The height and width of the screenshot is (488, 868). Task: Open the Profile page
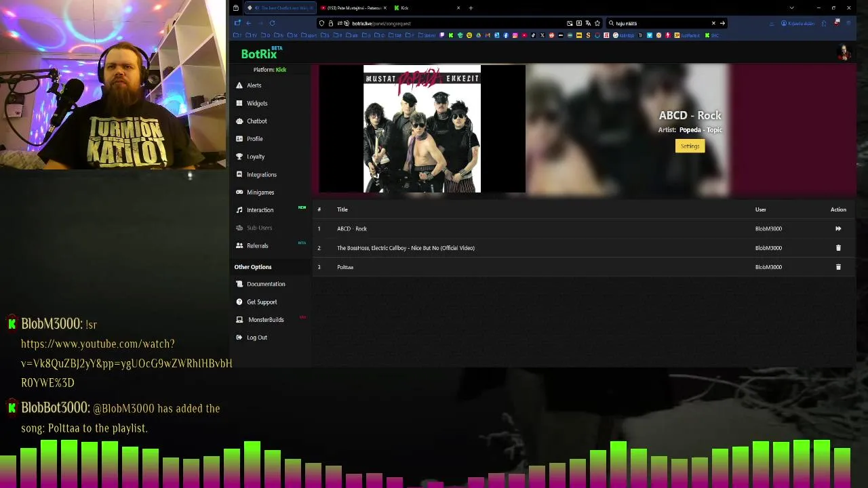click(x=249, y=138)
